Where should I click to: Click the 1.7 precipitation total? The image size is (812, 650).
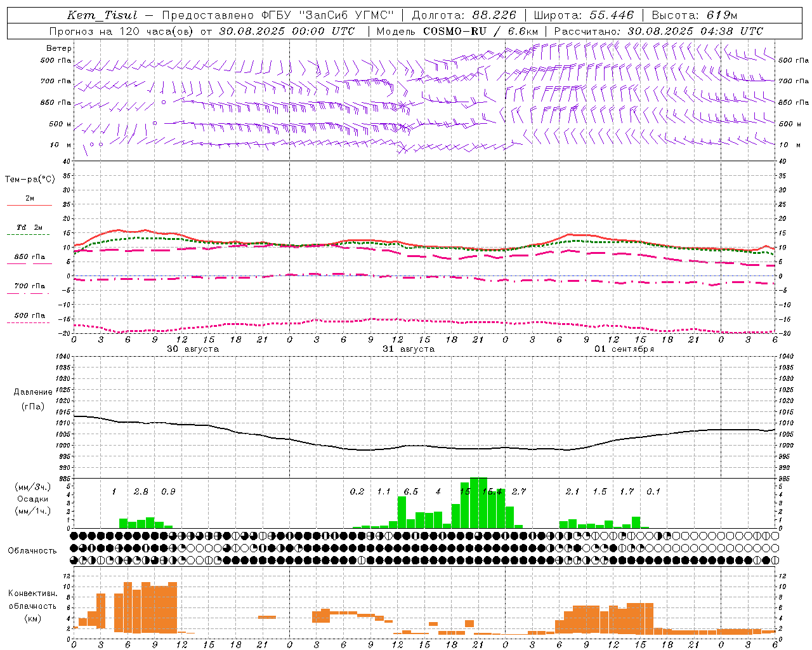(x=626, y=492)
